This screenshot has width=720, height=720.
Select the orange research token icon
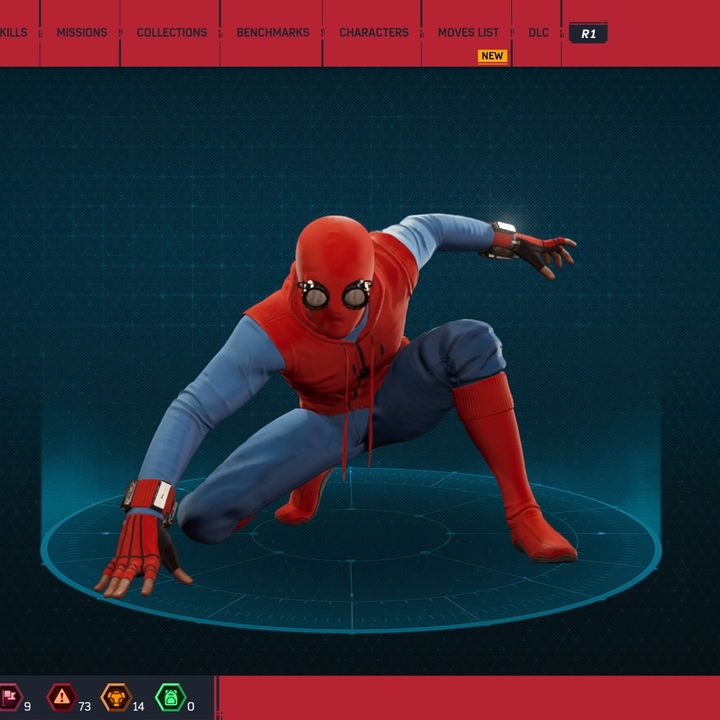[x=116, y=697]
